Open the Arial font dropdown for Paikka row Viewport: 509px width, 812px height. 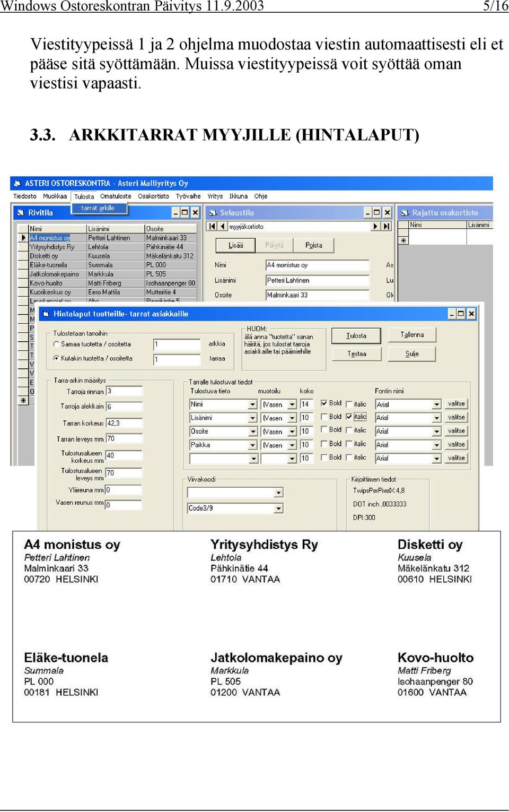point(437,445)
